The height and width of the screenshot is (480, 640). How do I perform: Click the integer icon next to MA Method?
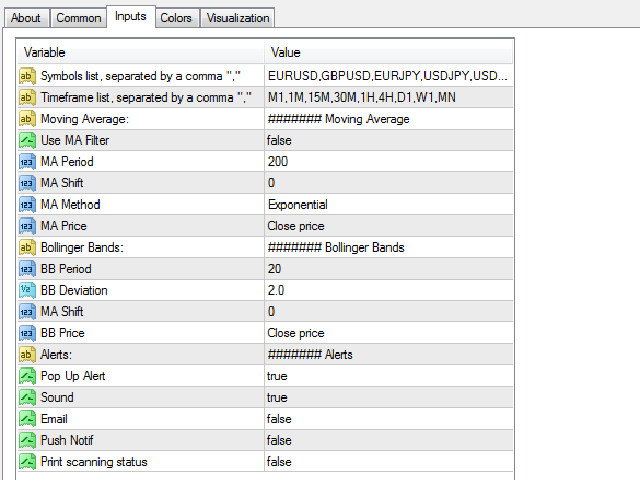coord(27,204)
